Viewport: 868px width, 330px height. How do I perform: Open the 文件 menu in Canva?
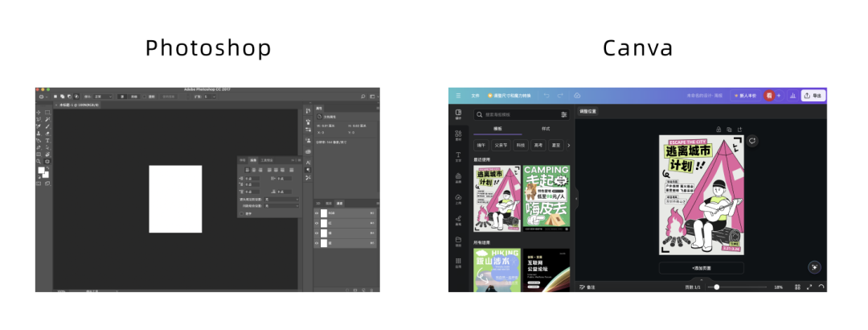pyautogui.click(x=476, y=96)
